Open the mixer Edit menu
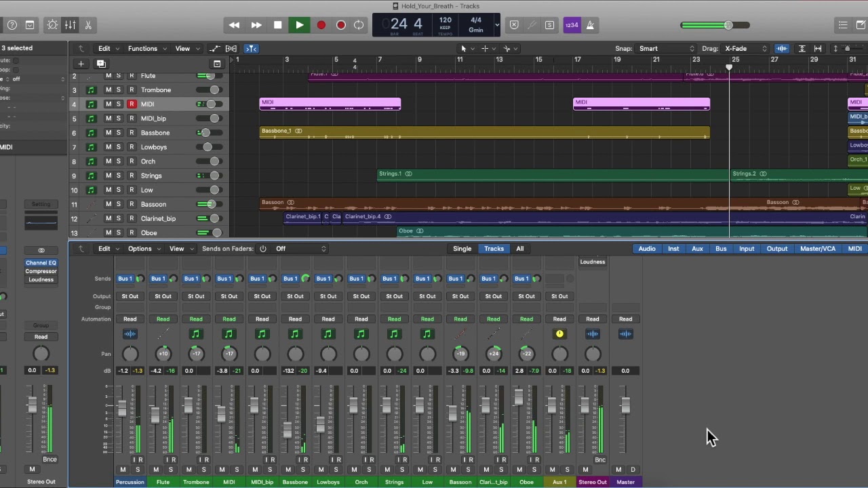The image size is (868, 488). pos(108,249)
